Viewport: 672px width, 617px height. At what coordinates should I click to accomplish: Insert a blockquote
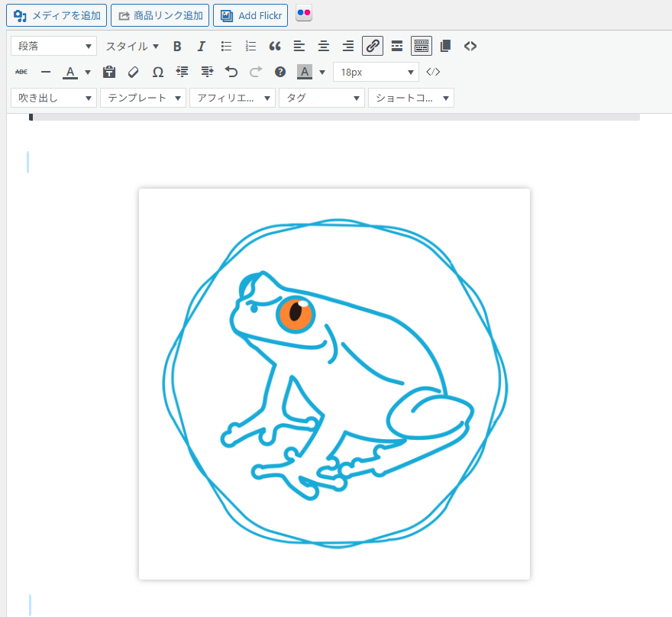(x=275, y=47)
